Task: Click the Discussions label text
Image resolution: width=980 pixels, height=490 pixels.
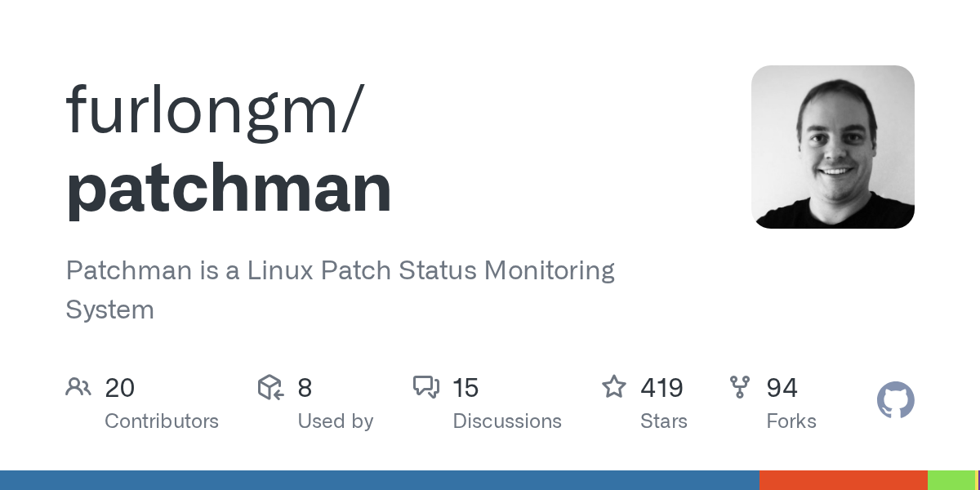Action: pyautogui.click(x=507, y=421)
